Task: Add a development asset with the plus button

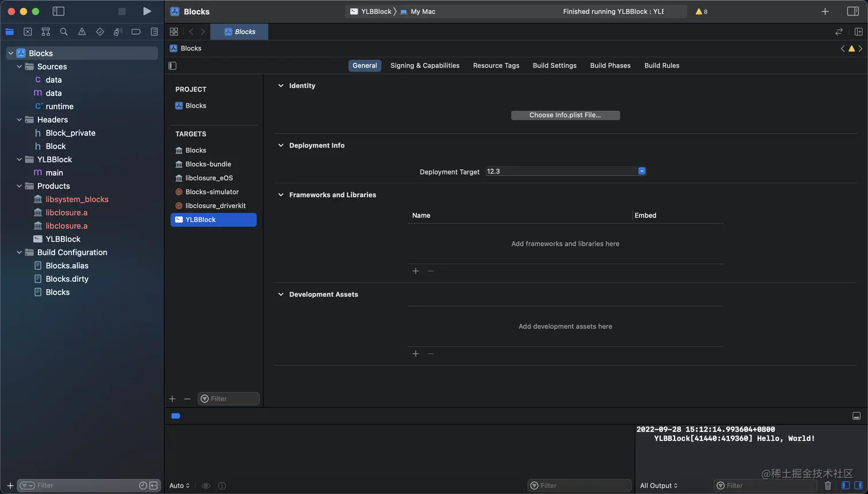Action: (x=416, y=354)
